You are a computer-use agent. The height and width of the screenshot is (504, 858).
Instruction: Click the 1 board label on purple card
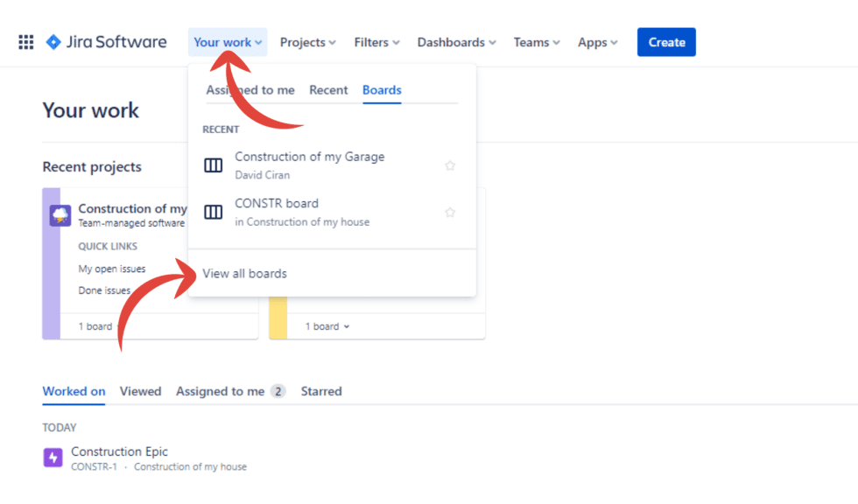pyautogui.click(x=95, y=326)
